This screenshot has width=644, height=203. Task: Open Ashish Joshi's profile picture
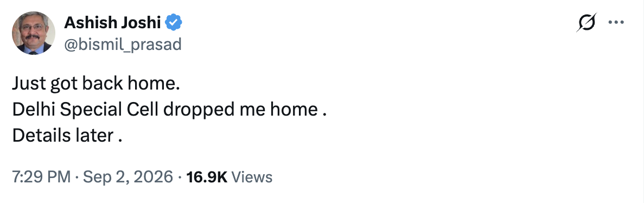34,33
